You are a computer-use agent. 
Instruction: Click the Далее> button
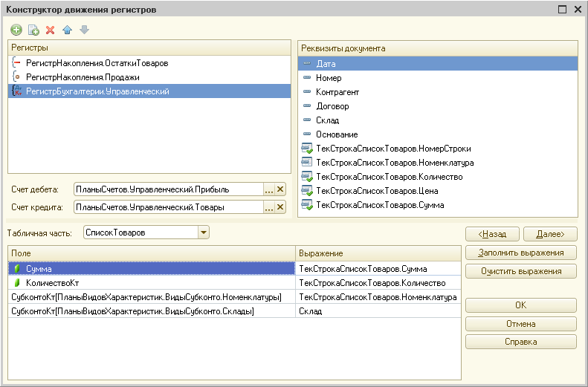[549, 234]
